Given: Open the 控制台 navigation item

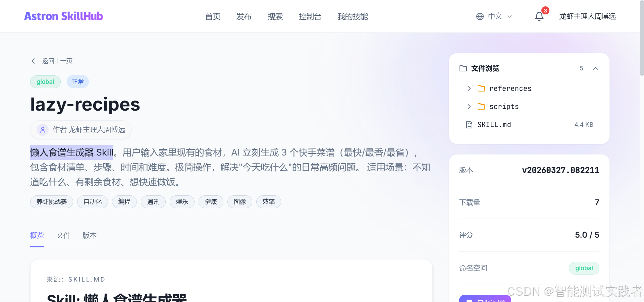Looking at the screenshot, I should coord(310,16).
